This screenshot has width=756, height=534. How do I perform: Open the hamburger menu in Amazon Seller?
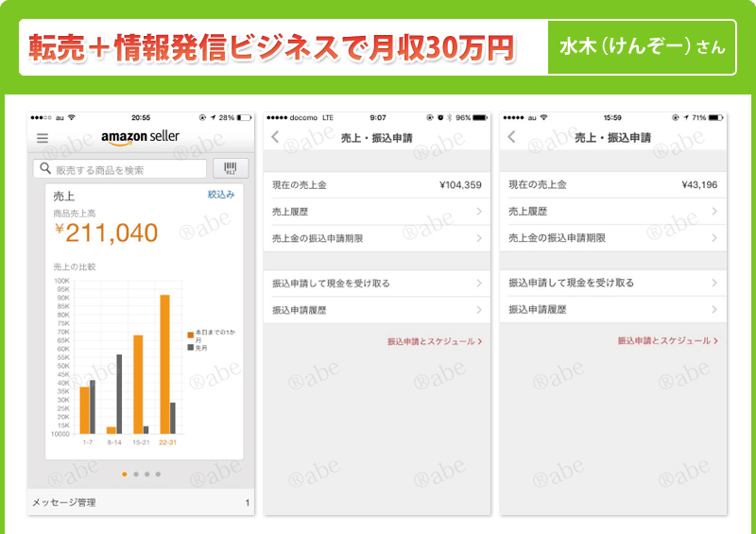42,138
